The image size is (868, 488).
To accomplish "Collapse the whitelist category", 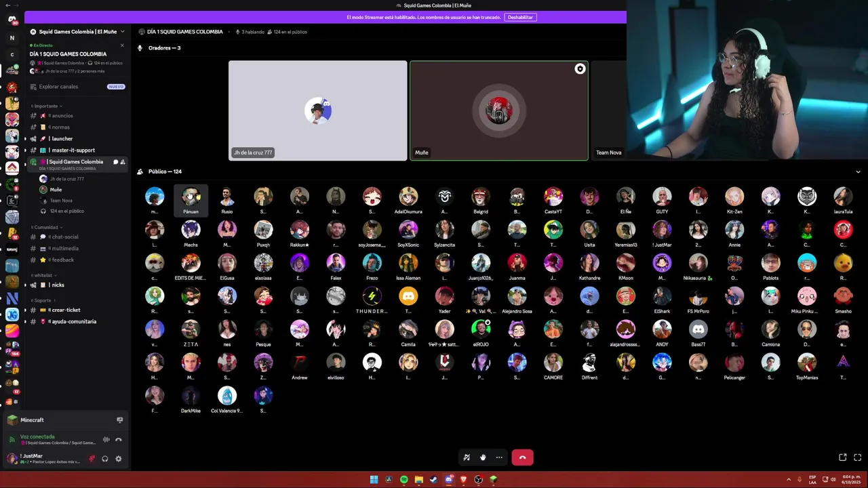I will 43,275.
